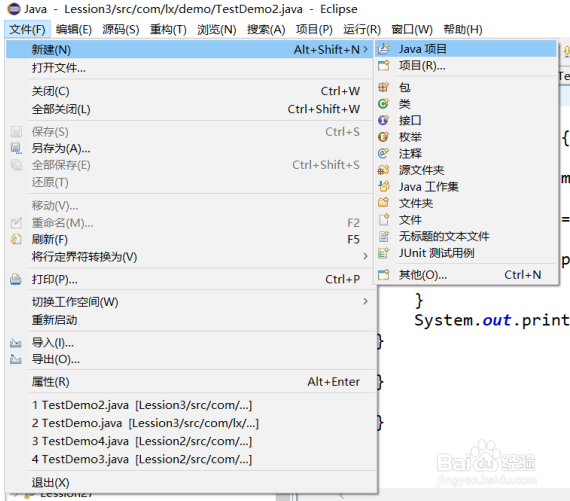The width and height of the screenshot is (570, 501).
Task: Select 重新启动 menu entry
Action: (x=190, y=320)
